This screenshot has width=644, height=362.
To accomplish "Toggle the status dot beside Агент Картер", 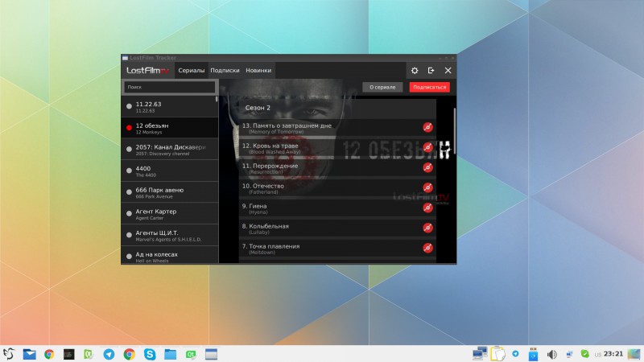I will [129, 213].
